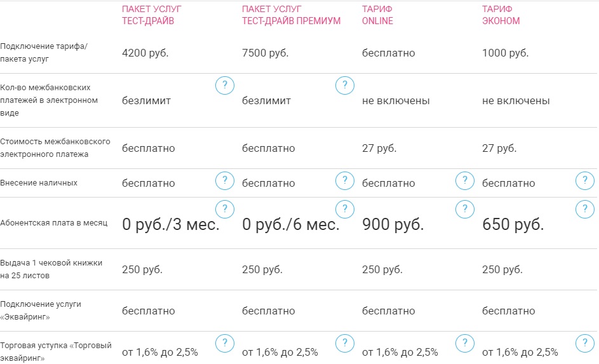
Task: Show acquiring discount help for Тест-Драйв Премиум
Action: [345, 344]
